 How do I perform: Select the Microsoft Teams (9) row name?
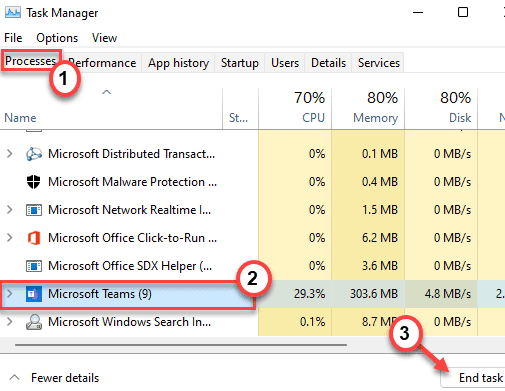(100, 294)
